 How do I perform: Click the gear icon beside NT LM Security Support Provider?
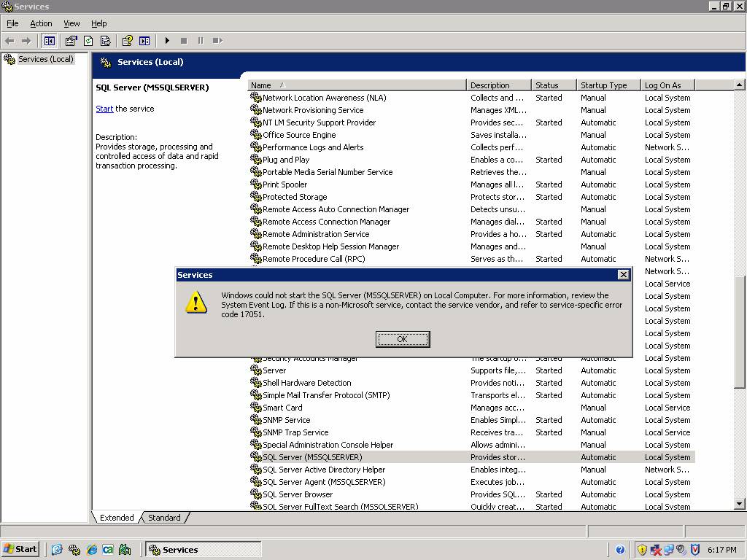[256, 122]
